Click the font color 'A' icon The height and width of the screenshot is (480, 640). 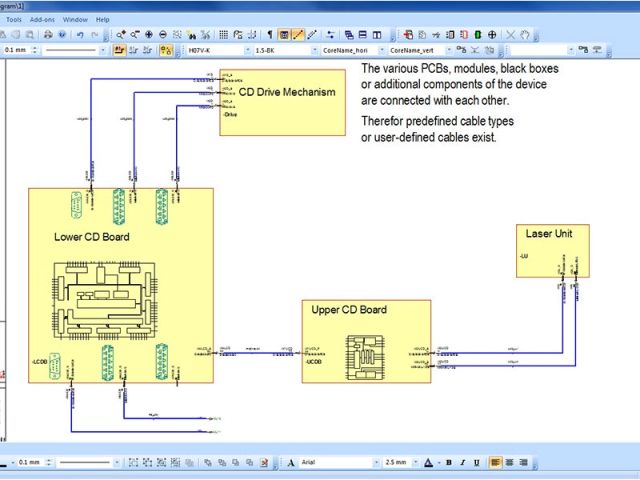coord(428,463)
